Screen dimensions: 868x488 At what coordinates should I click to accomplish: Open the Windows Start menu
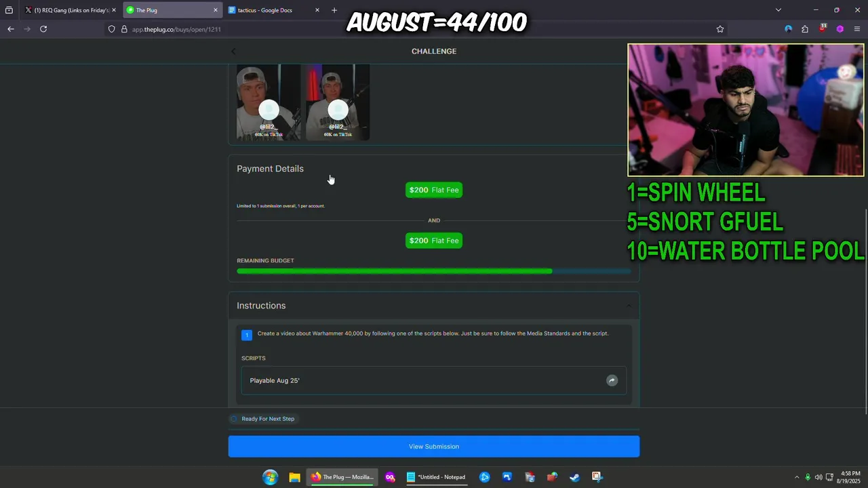(x=270, y=477)
